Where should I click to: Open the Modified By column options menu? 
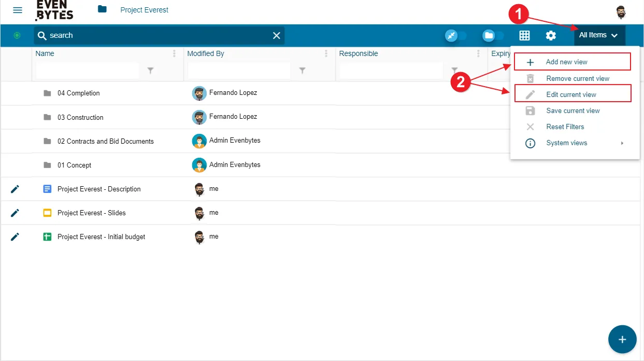pyautogui.click(x=326, y=53)
